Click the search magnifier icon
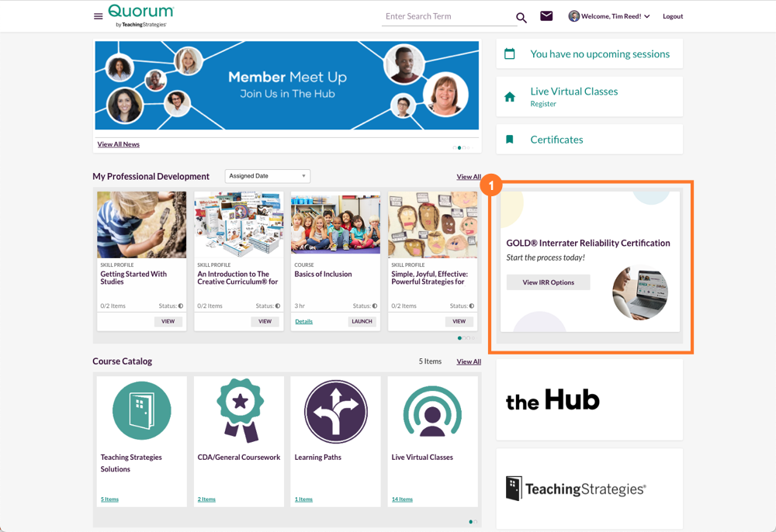Screen dimensions: 776x532 (521, 16)
